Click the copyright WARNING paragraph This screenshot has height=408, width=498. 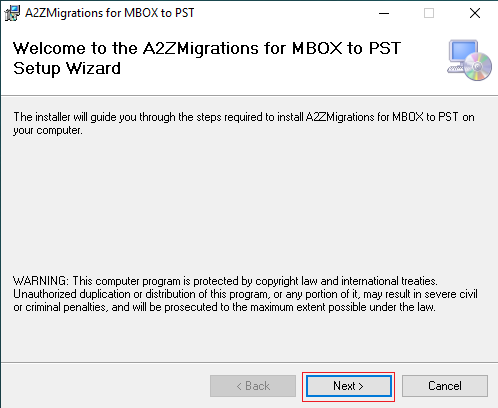245,294
